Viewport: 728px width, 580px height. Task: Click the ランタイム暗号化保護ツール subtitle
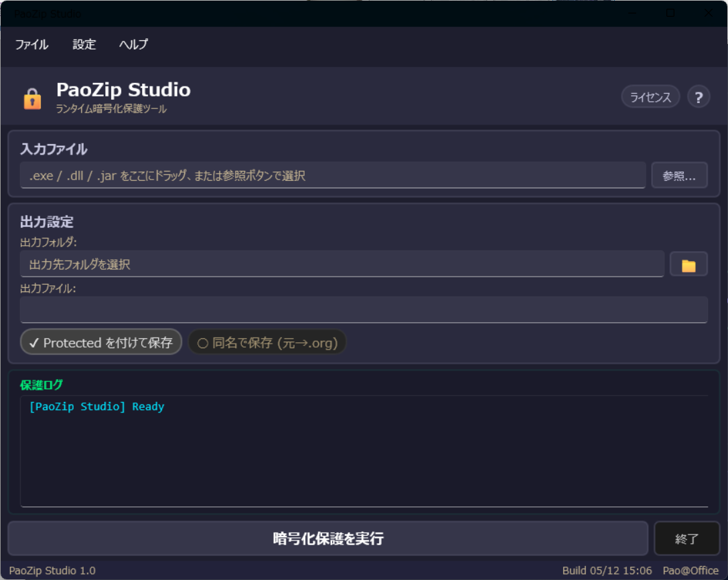tap(111, 108)
